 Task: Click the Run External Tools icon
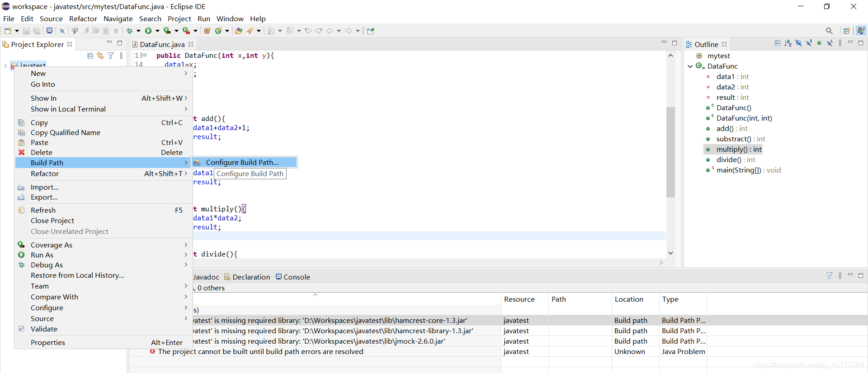tap(186, 31)
